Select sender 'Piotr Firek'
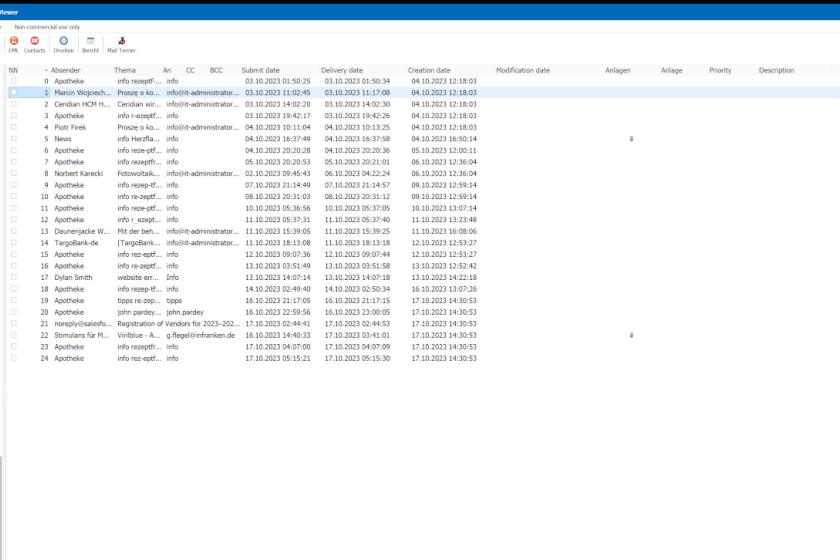Viewport: 840px width, 560px height. [x=70, y=127]
